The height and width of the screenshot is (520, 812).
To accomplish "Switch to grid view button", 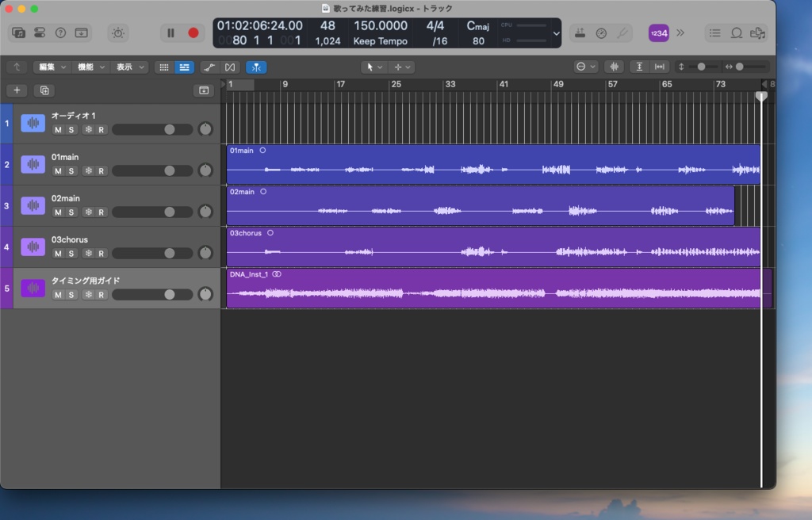I will 163,67.
